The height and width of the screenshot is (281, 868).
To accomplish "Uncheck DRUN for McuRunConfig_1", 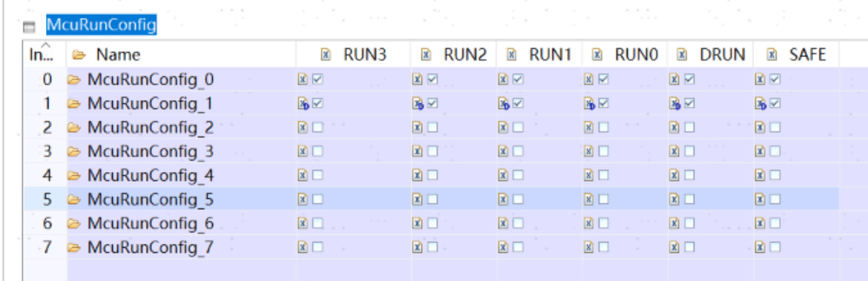I will click(x=689, y=104).
